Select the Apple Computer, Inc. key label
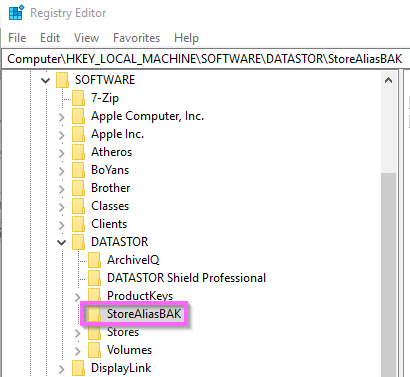This screenshot has width=410, height=377. pos(147,116)
